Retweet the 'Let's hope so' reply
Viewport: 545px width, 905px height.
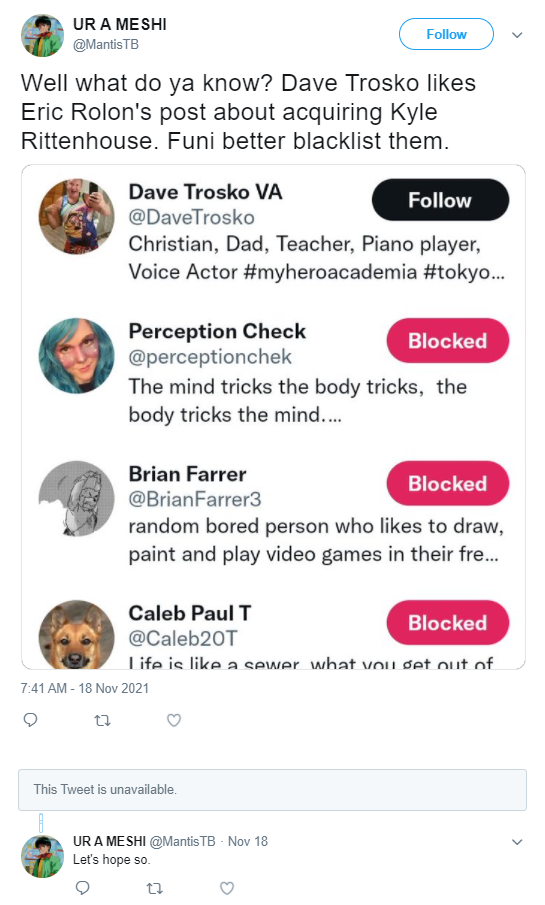[x=154, y=888]
